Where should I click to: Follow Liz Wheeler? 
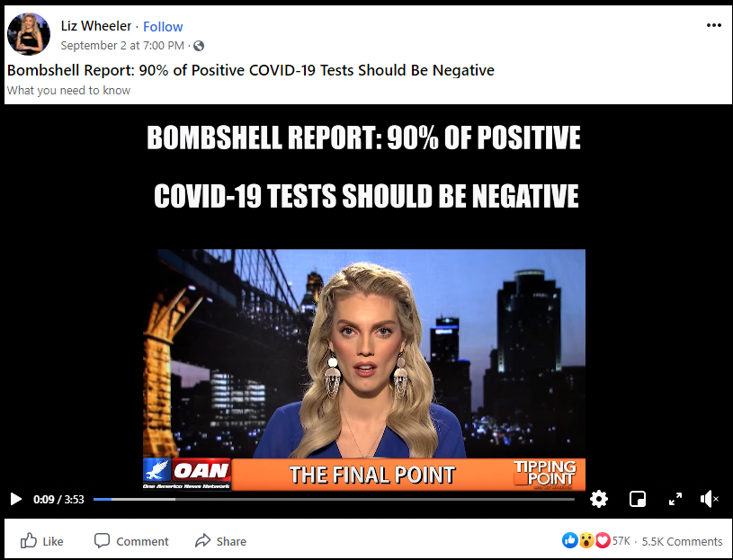[x=163, y=27]
